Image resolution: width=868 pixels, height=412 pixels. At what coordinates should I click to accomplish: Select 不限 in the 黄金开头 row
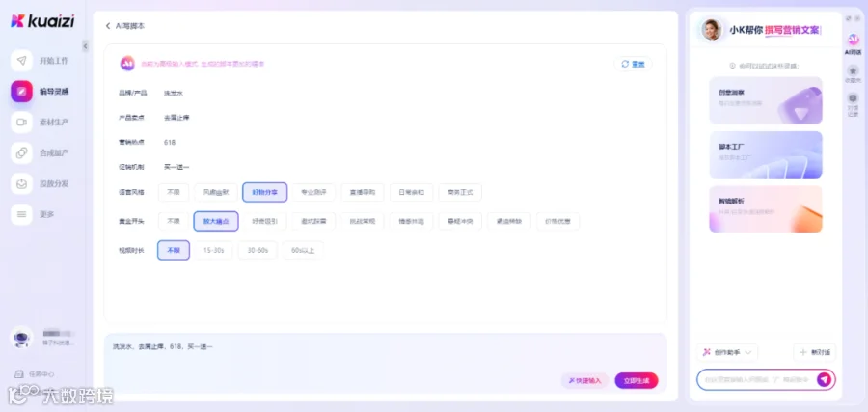point(174,222)
